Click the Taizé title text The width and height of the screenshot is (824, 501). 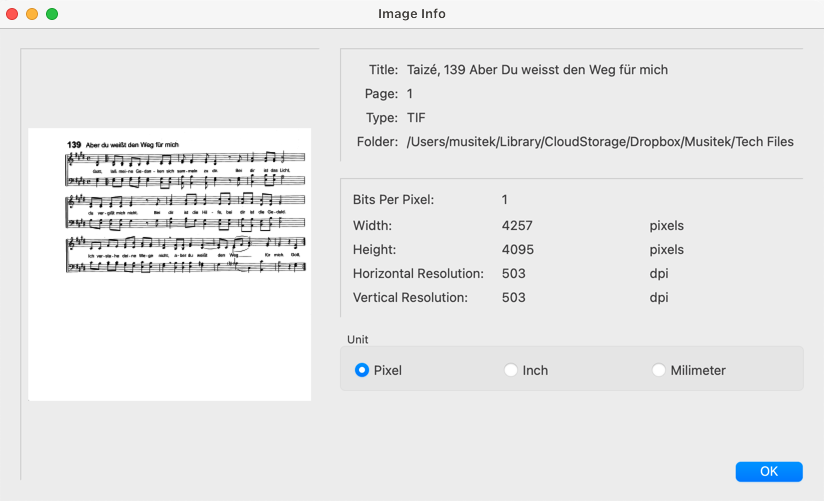[537, 70]
